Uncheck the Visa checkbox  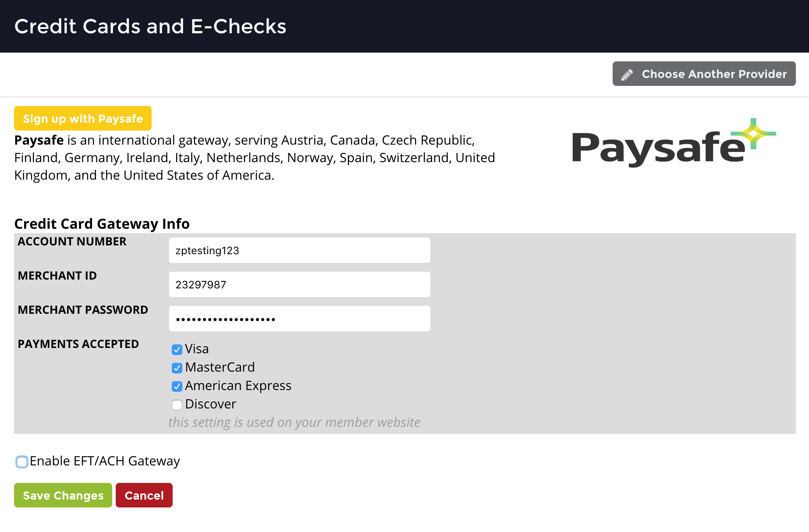point(177,349)
